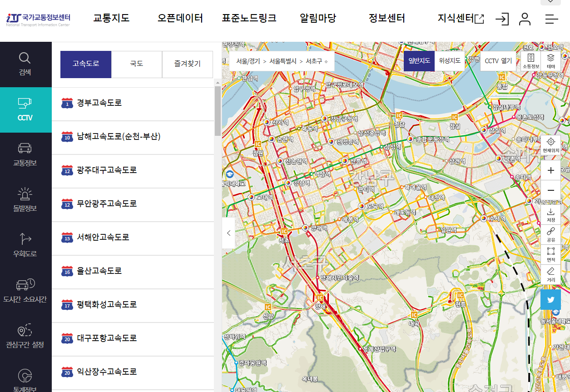
Task: Open the 정보센터 menu
Action: (x=387, y=18)
